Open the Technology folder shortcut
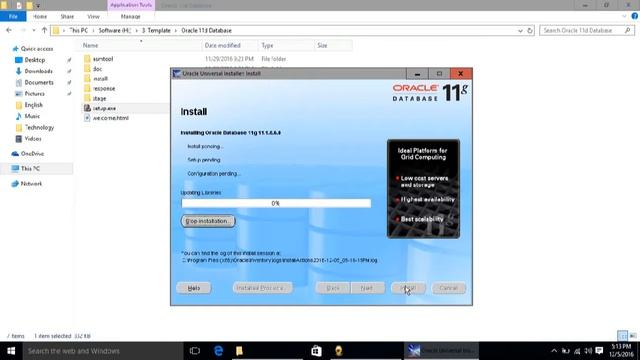The height and width of the screenshot is (360, 640). (39, 127)
